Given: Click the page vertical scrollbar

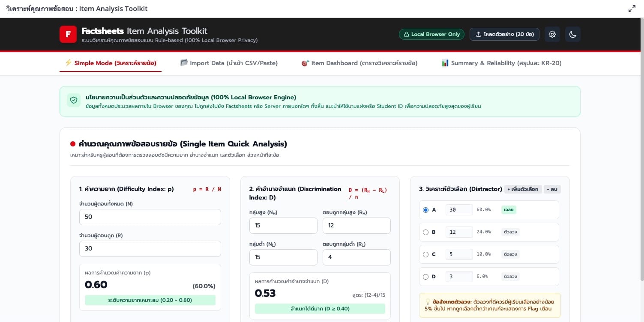Looking at the screenshot, I should 641,150.
